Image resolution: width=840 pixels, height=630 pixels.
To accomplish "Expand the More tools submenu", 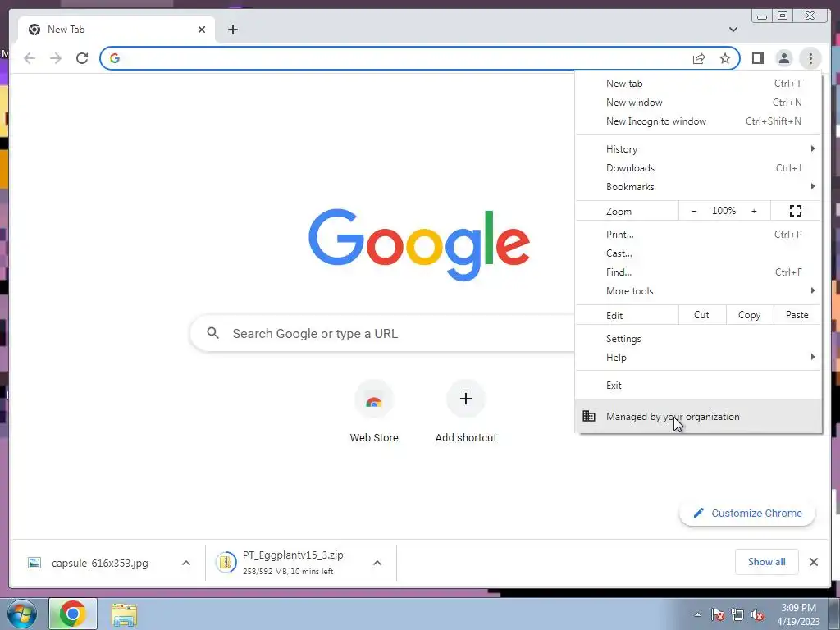I will coord(699,291).
